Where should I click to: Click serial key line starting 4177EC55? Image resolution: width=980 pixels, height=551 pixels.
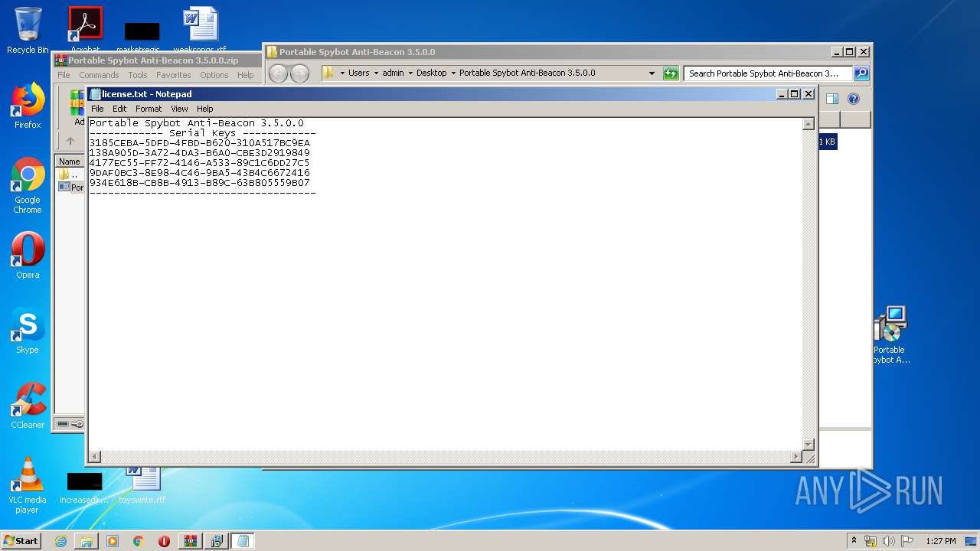[x=200, y=163]
